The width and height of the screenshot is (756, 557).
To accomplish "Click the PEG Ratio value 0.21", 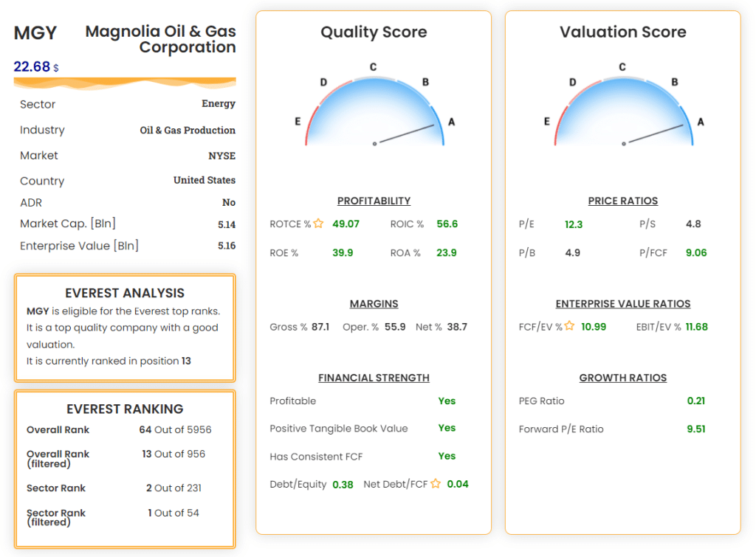I will [696, 401].
